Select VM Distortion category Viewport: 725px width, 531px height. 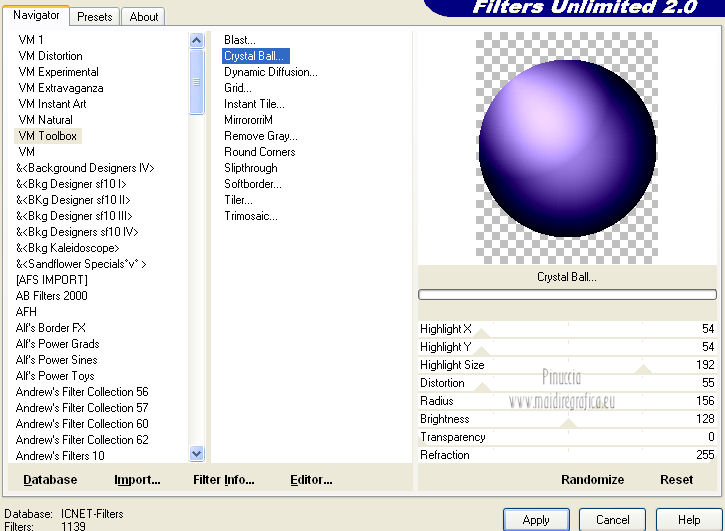tap(50, 56)
